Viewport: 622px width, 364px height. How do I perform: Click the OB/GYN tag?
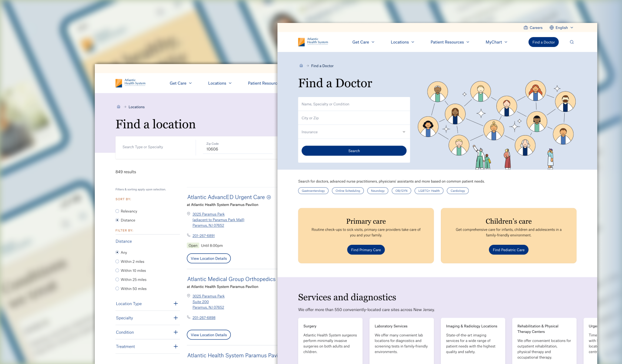click(401, 191)
